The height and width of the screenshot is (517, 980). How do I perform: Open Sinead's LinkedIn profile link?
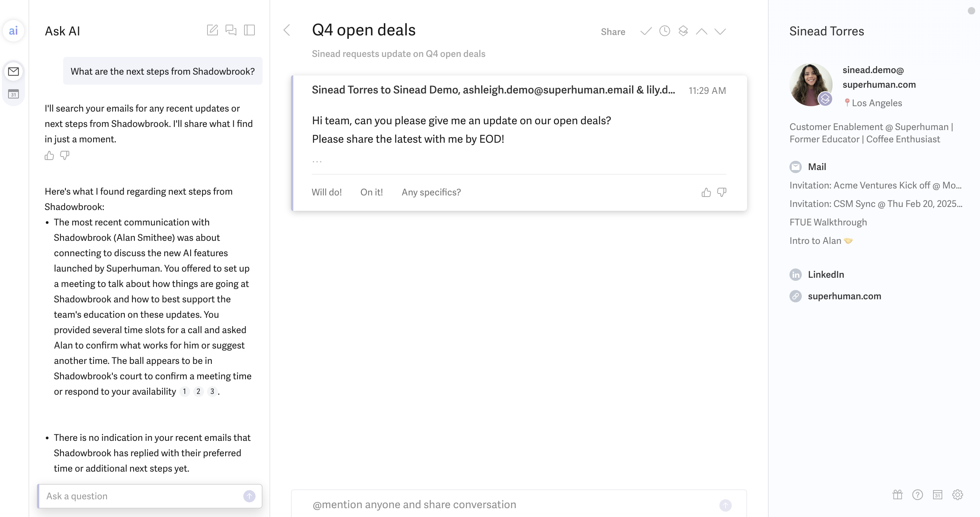825,274
